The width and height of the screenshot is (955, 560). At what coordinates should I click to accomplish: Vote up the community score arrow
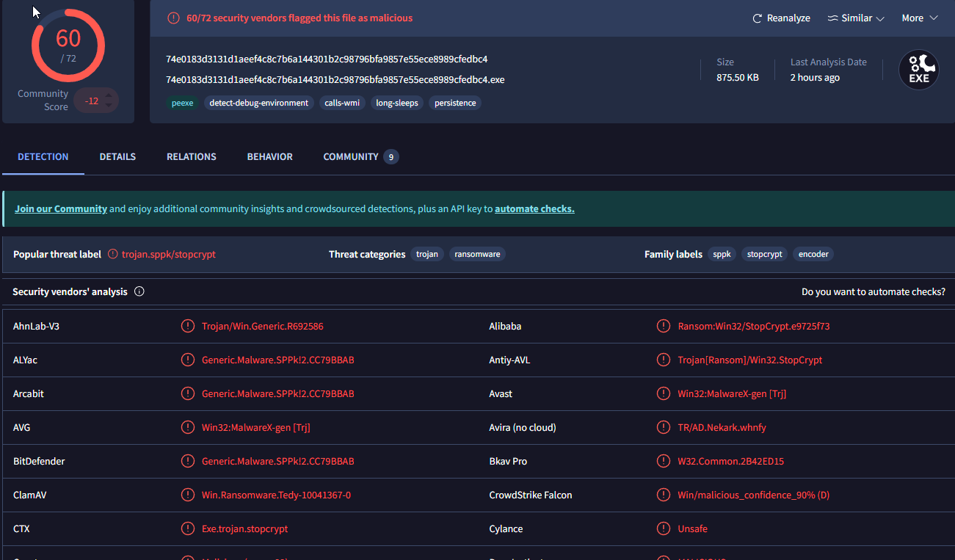[109, 95]
